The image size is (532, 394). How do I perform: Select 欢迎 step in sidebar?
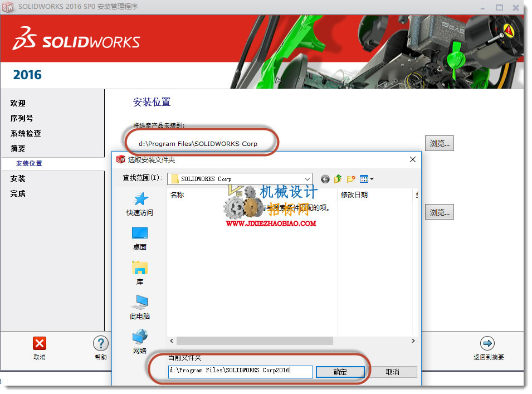point(18,104)
